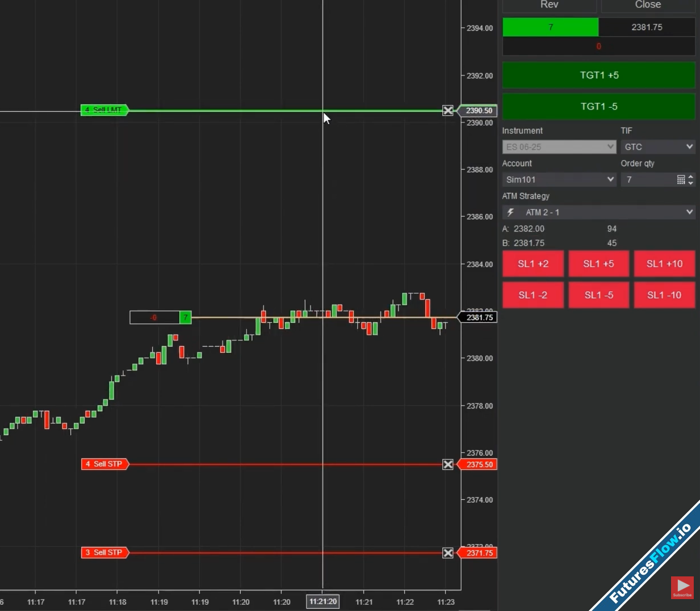Click the YouTube Subscribe icon
700x611 pixels.
(x=682, y=588)
